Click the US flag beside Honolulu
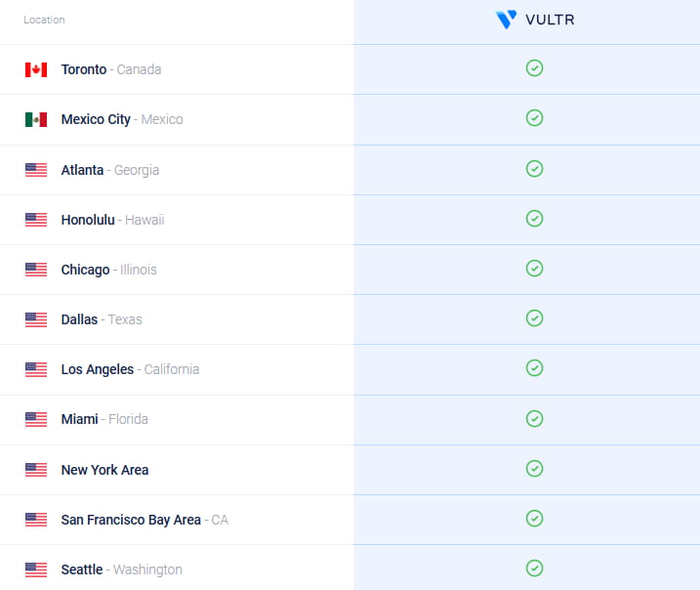Image resolution: width=700 pixels, height=590 pixels. (36, 220)
